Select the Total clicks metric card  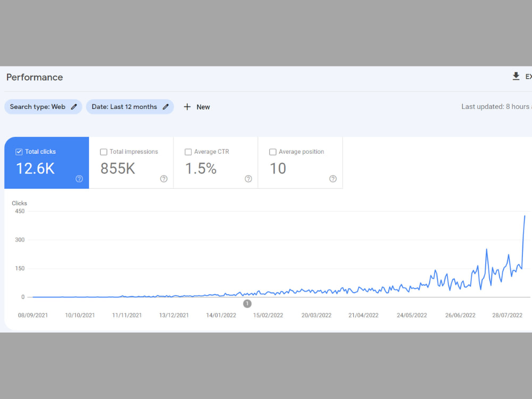[x=46, y=162]
